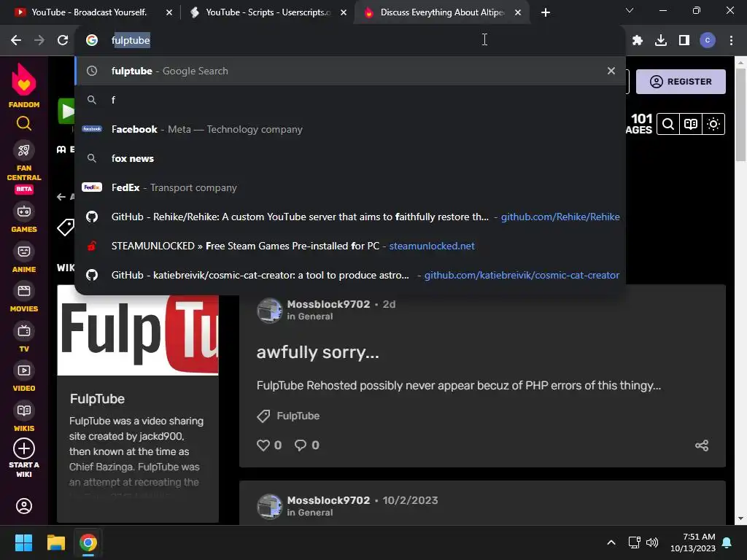Choose the fox news suggestion
This screenshot has height=560, width=747.
(350, 158)
